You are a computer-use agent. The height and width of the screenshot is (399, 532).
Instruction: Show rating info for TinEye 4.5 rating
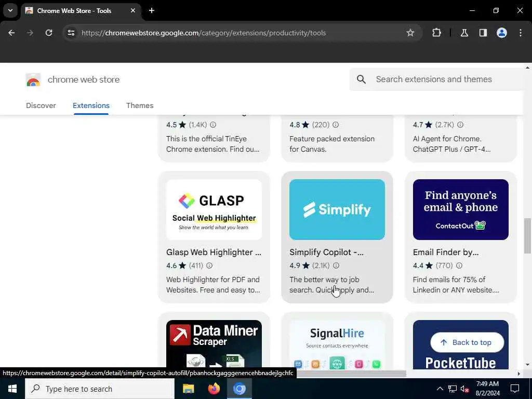[213, 125]
